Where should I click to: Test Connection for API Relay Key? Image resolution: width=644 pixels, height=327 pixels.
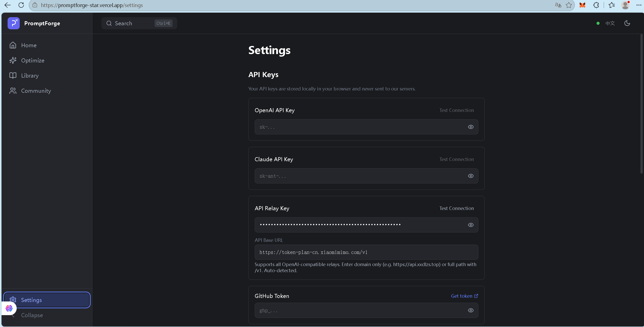tap(456, 208)
